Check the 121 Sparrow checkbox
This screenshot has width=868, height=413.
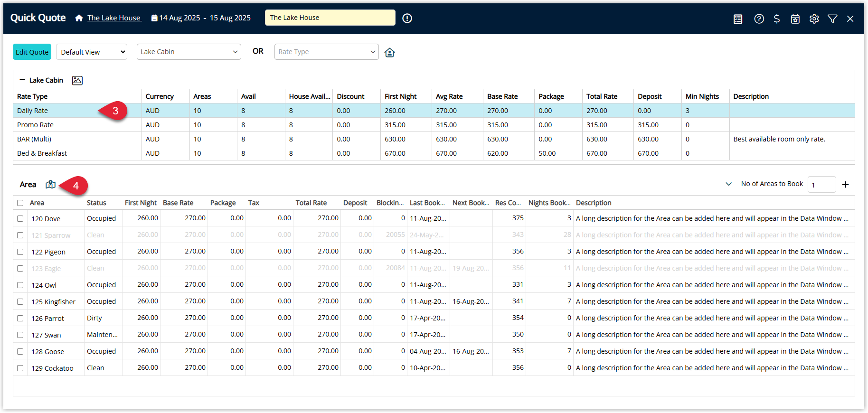click(20, 235)
